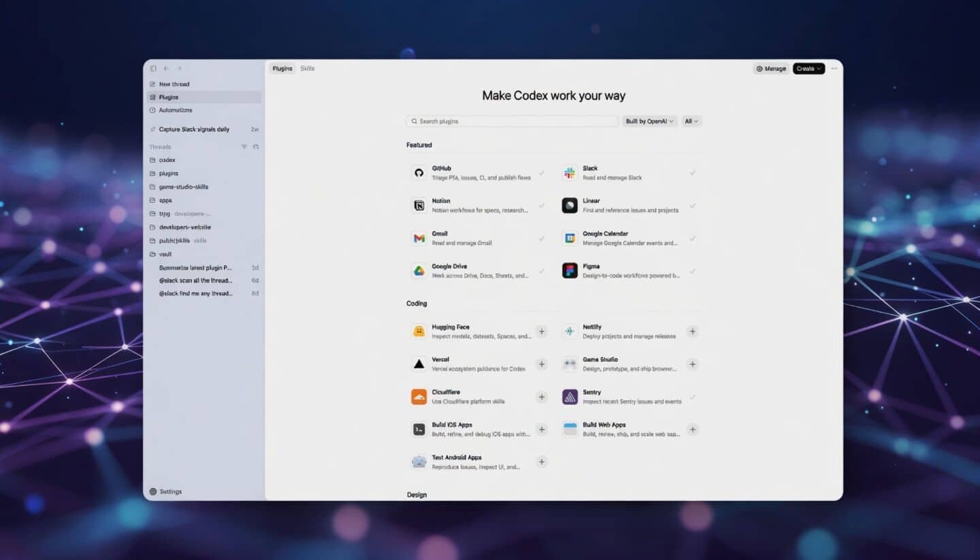Image resolution: width=980 pixels, height=560 pixels.
Task: Open the Create dropdown button
Action: pyautogui.click(x=808, y=69)
